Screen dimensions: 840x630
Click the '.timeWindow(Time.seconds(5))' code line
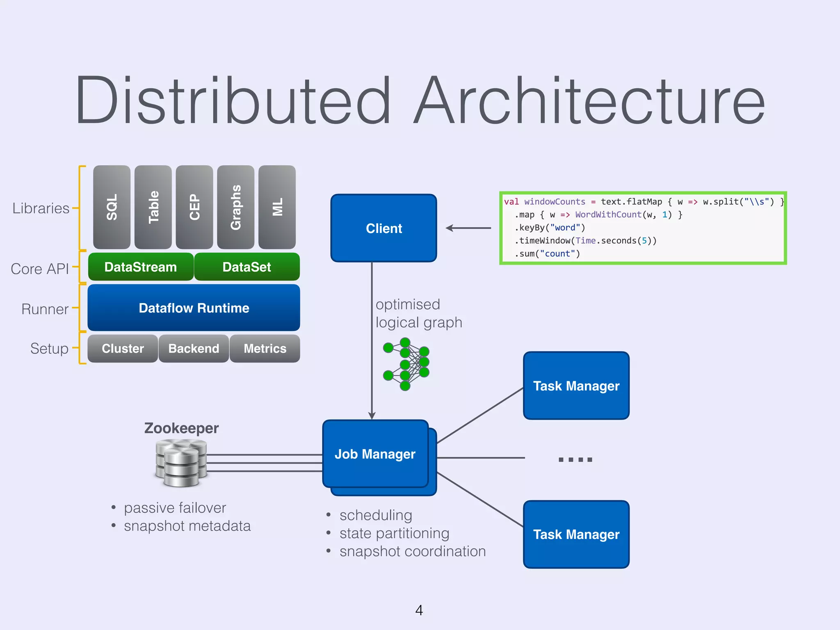[585, 241]
